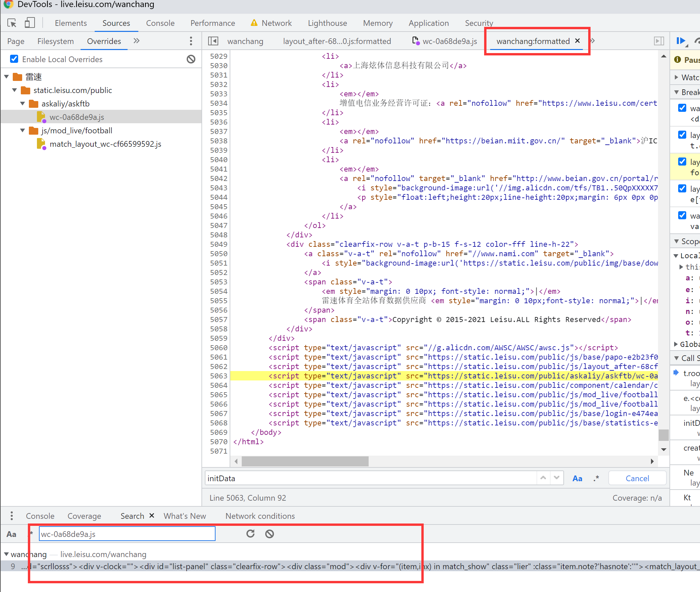Click the horizontal scrollbar thumb in editor
This screenshot has width=700, height=592.
click(305, 461)
